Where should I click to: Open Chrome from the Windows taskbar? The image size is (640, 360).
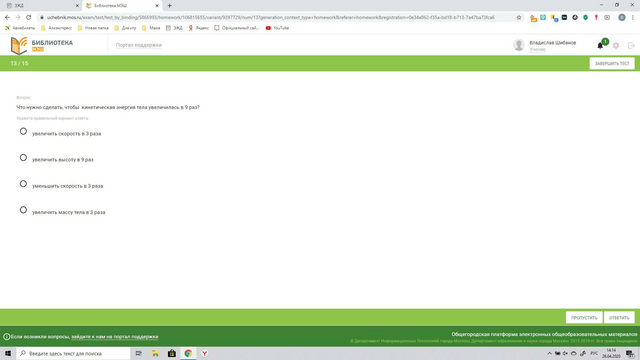(x=188, y=353)
